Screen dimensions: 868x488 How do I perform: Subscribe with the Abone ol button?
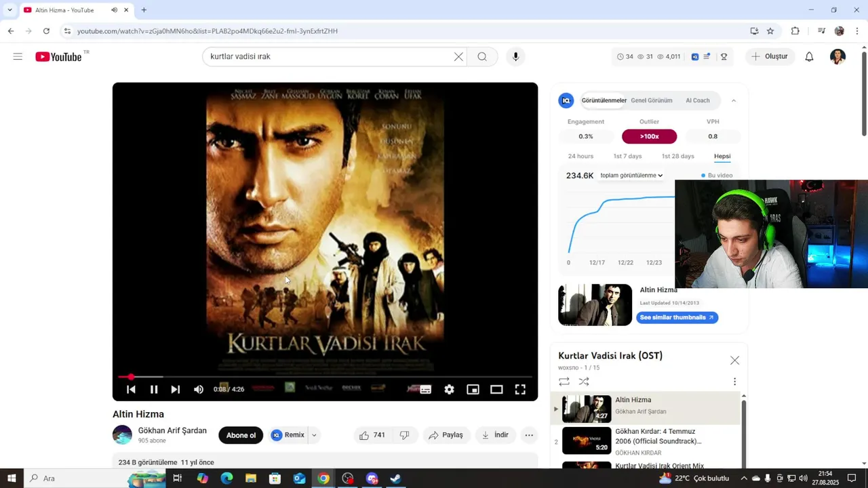(x=241, y=435)
